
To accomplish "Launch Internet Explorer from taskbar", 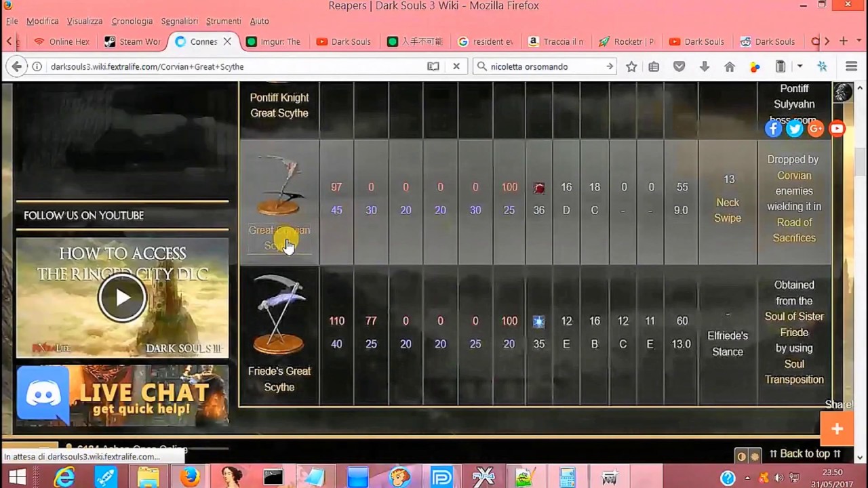I will 64,477.
